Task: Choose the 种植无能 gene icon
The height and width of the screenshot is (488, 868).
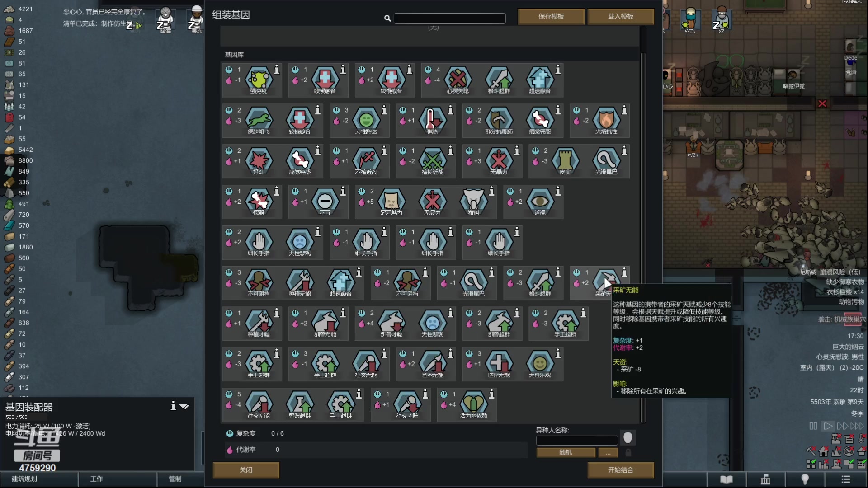Action: [300, 282]
